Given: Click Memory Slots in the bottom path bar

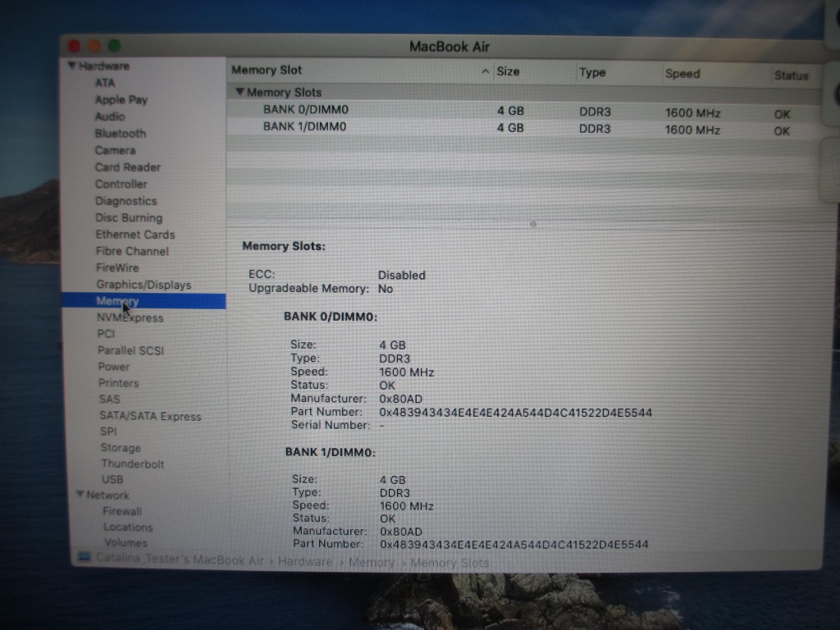Looking at the screenshot, I should pyautogui.click(x=450, y=563).
